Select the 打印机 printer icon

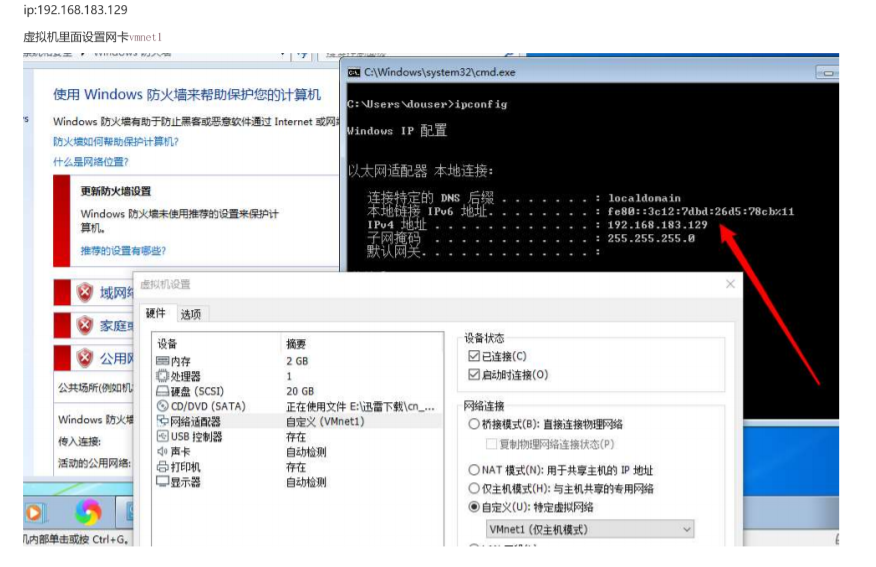pos(162,466)
